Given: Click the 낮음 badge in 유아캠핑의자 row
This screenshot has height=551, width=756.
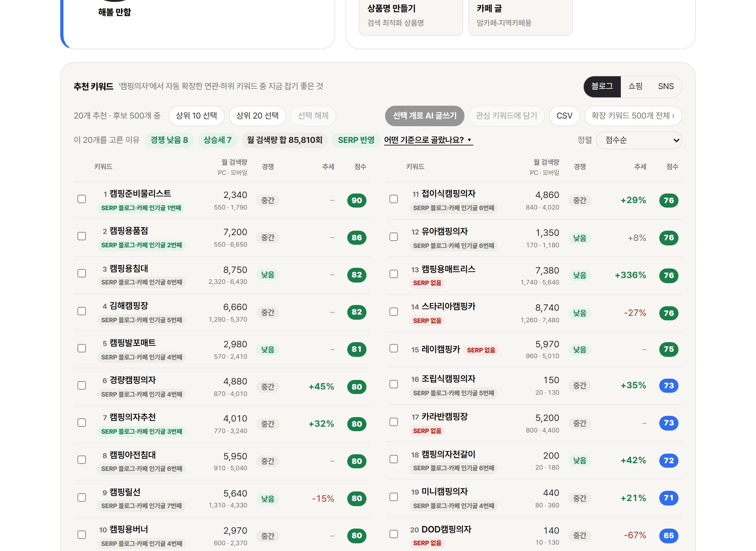Looking at the screenshot, I should 579,238.
